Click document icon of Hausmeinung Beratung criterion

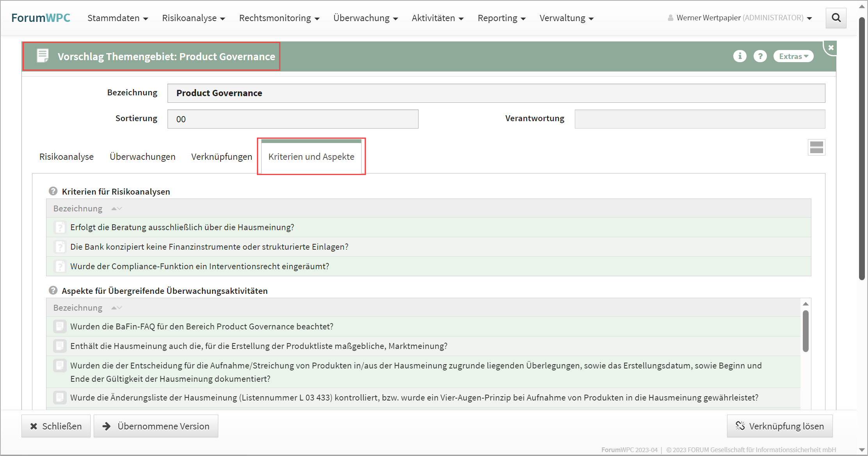(x=60, y=227)
